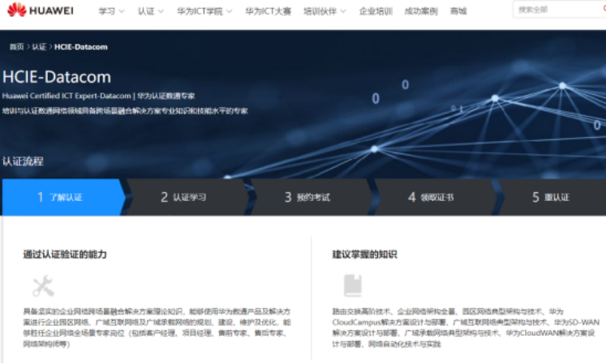Select step 4 领取证书 tab
606x364 pixels.
[434, 197]
